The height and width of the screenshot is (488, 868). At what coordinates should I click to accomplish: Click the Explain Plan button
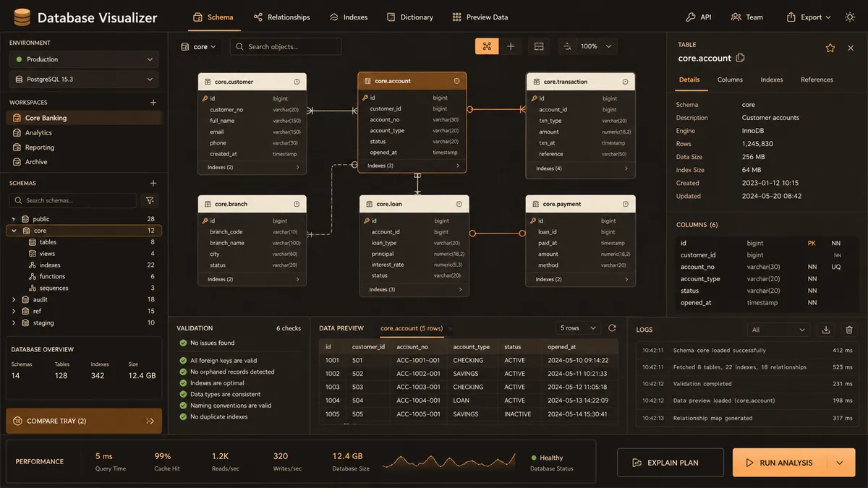(x=670, y=463)
